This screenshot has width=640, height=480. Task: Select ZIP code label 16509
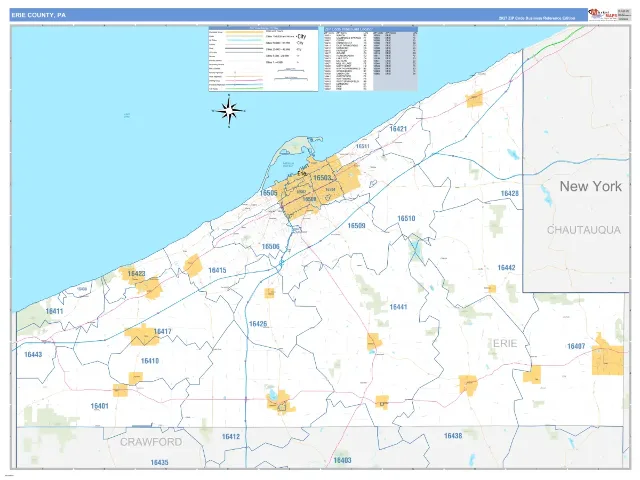click(x=356, y=226)
